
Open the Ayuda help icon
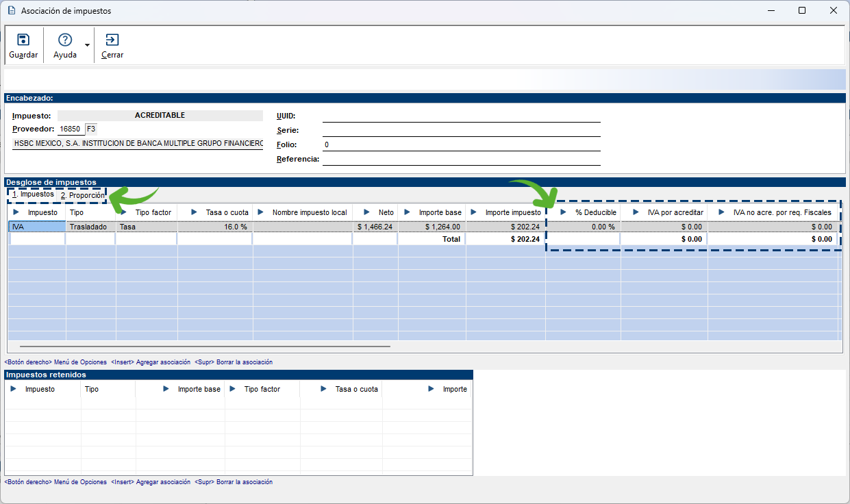65,40
